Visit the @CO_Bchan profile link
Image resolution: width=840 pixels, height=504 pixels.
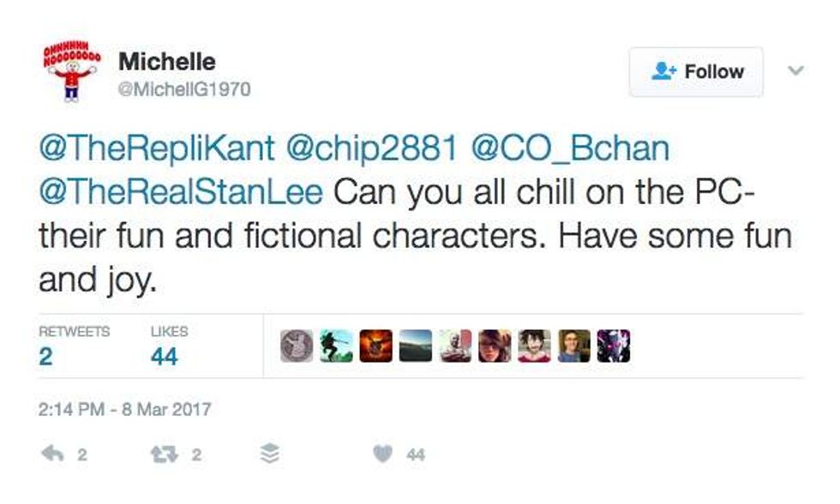(570, 149)
